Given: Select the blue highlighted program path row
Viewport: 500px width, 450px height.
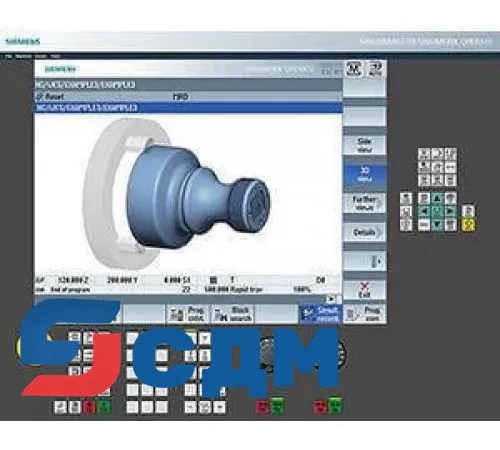Looking at the screenshot, I should tap(188, 108).
